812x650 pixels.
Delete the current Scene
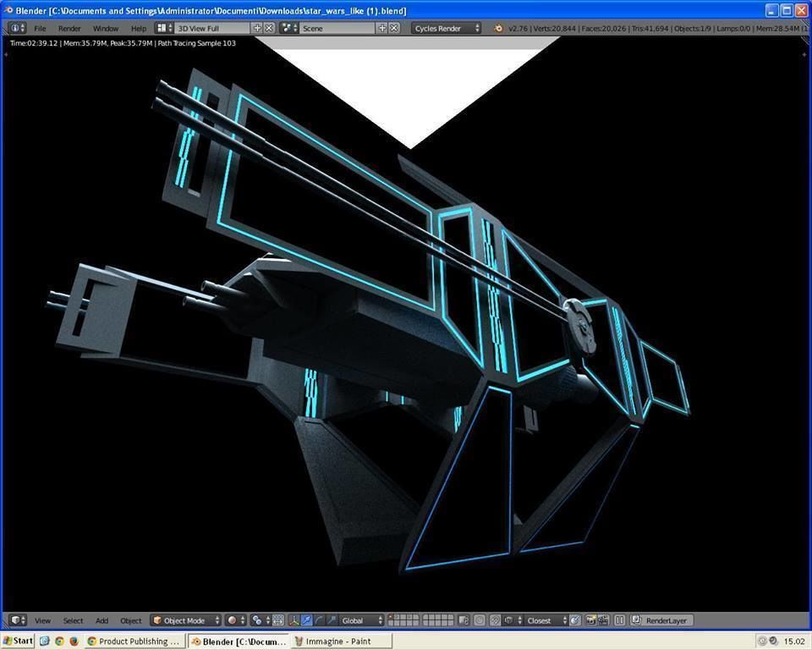(394, 28)
